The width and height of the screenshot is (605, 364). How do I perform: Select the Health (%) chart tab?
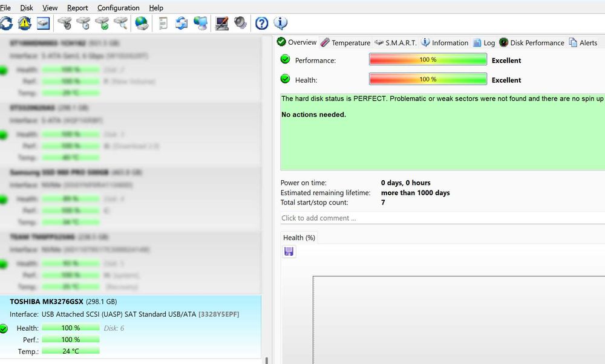pos(299,238)
